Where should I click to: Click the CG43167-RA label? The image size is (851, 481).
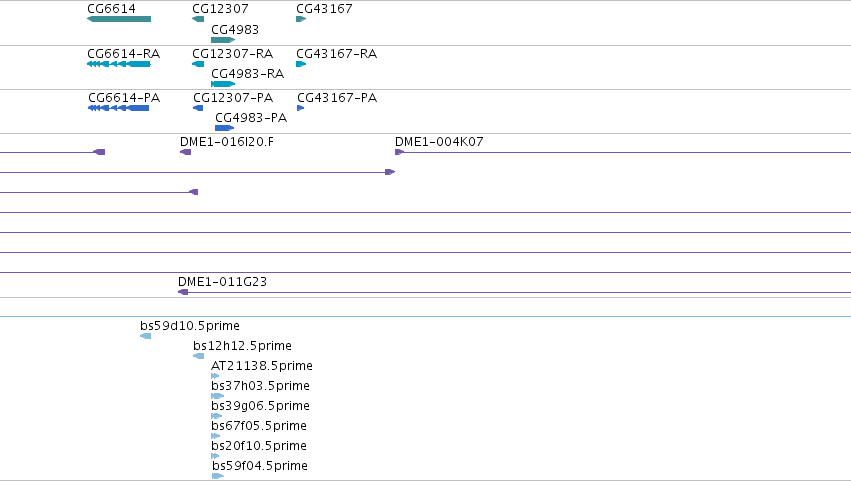[x=336, y=54]
